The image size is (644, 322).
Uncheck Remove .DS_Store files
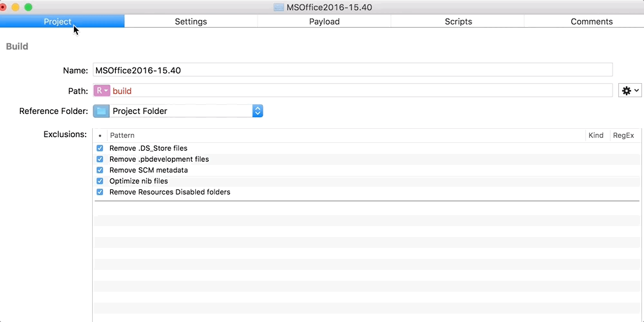point(100,148)
